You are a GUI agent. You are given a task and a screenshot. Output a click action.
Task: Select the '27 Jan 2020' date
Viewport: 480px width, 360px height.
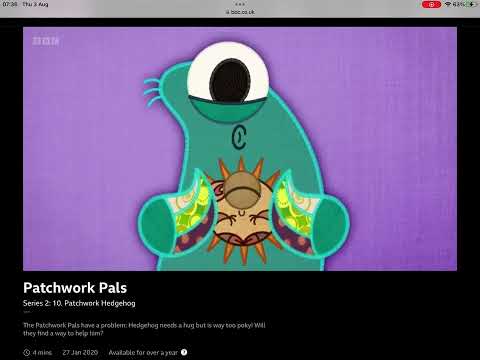coord(80,352)
